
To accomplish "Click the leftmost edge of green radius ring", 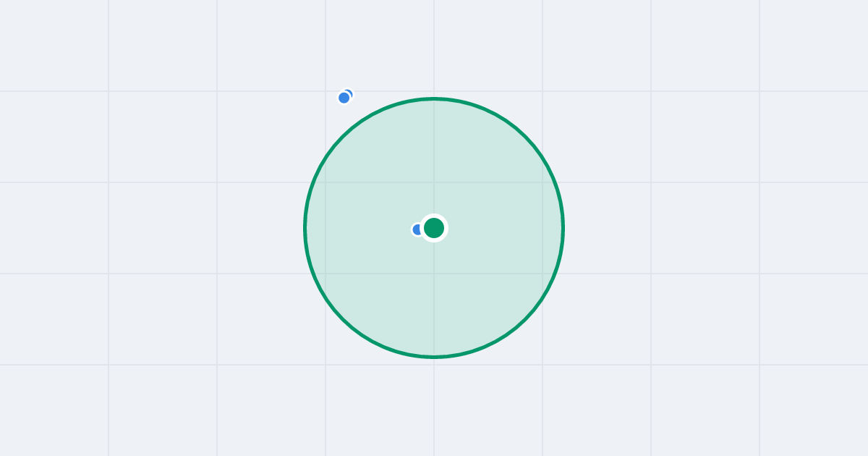I will click(x=305, y=228).
